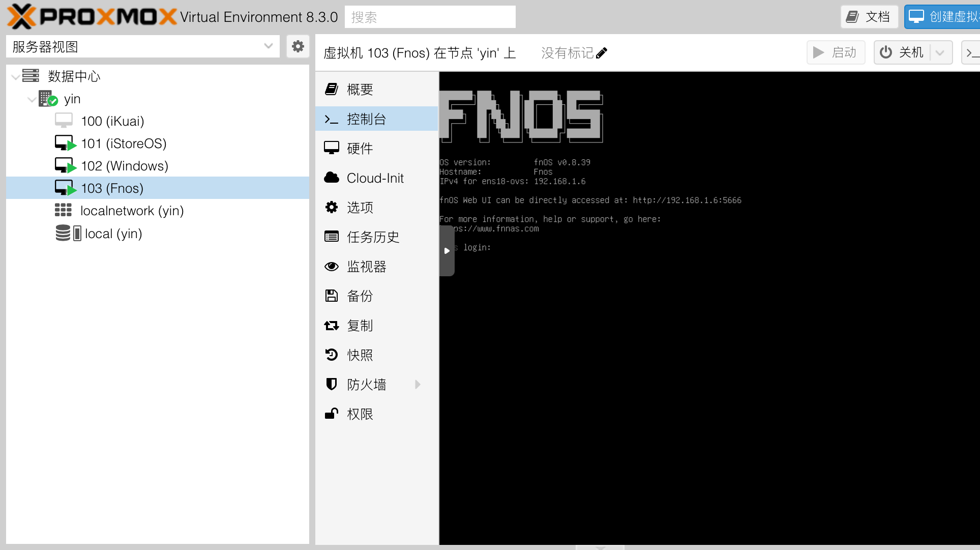This screenshot has width=980, height=550.
Task: Click the running VM icon for Windows
Action: 65,165
